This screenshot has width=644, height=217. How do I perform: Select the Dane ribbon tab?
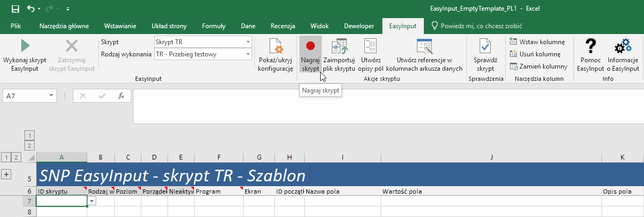coord(248,26)
